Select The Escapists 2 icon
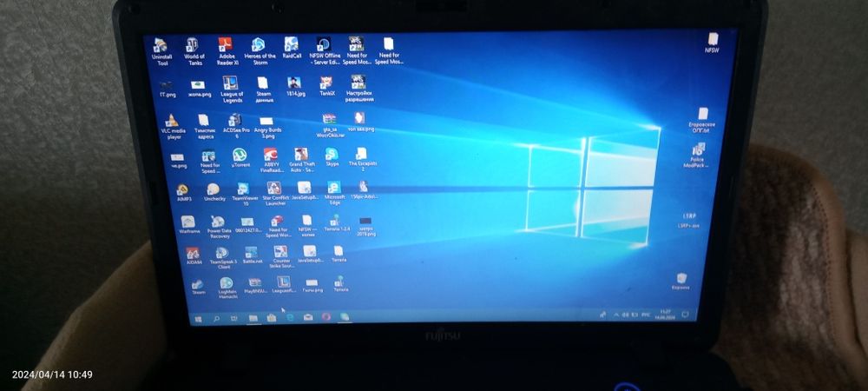The width and height of the screenshot is (868, 391). [x=363, y=160]
